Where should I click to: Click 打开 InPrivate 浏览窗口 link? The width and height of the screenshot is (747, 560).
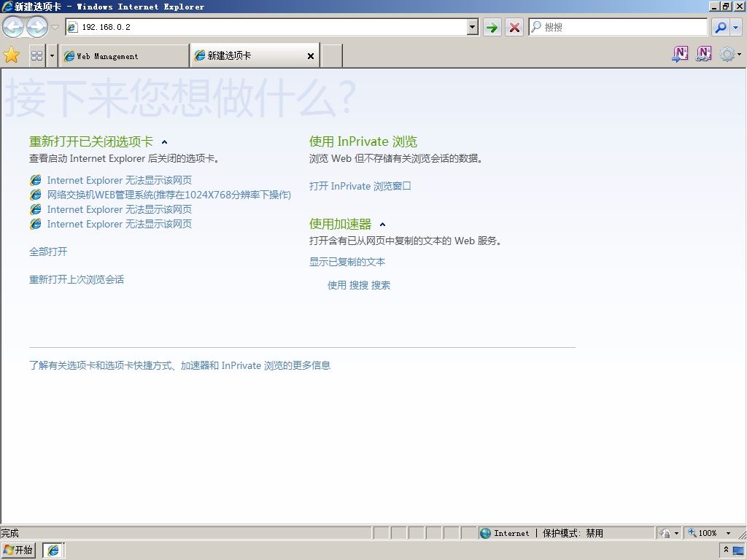[360, 186]
